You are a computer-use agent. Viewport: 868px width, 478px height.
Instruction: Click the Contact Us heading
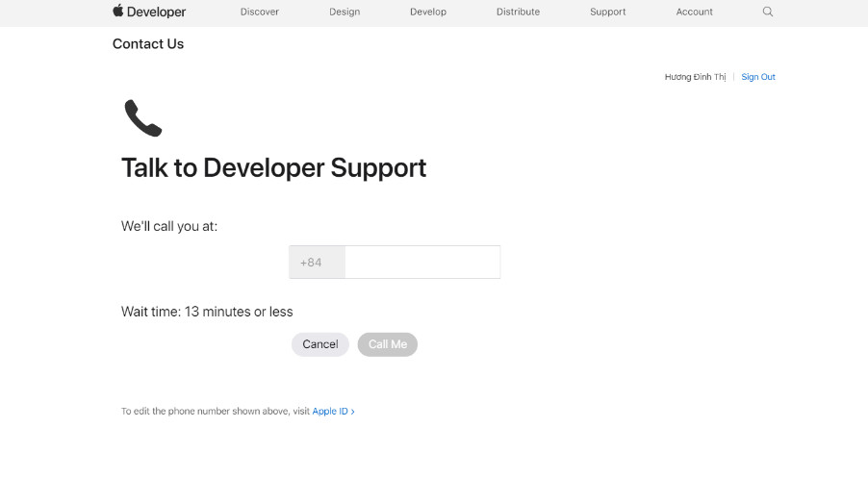pos(148,43)
